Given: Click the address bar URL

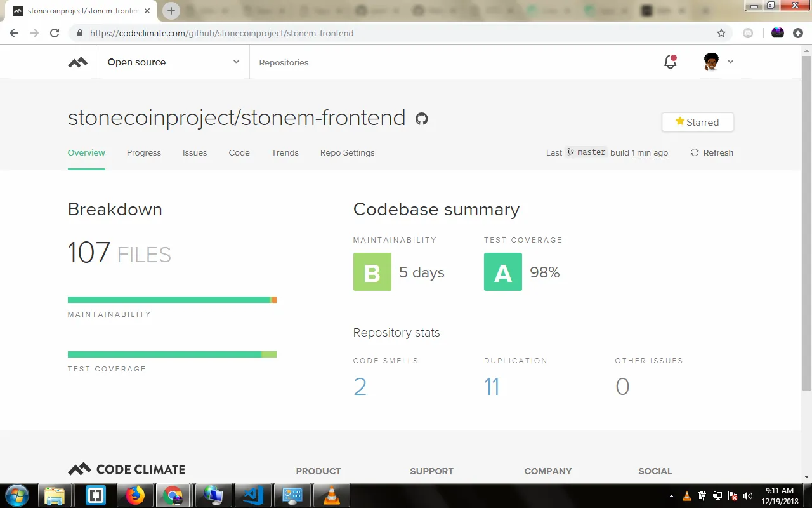Looking at the screenshot, I should tap(221, 33).
